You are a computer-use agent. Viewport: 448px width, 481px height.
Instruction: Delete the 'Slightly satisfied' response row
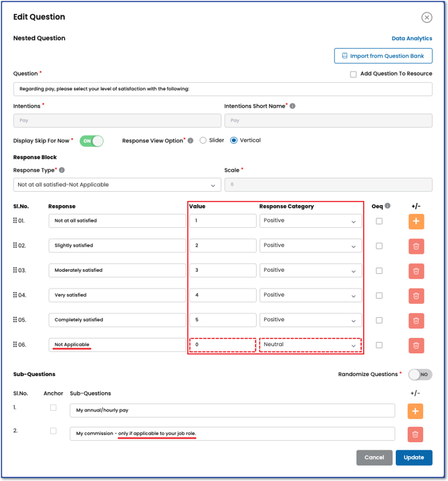pyautogui.click(x=416, y=246)
